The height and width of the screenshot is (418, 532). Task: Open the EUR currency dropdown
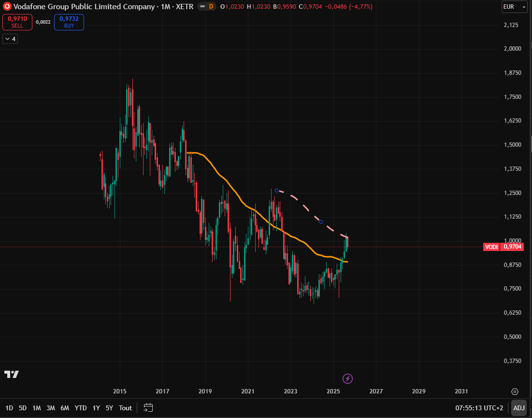[514, 7]
